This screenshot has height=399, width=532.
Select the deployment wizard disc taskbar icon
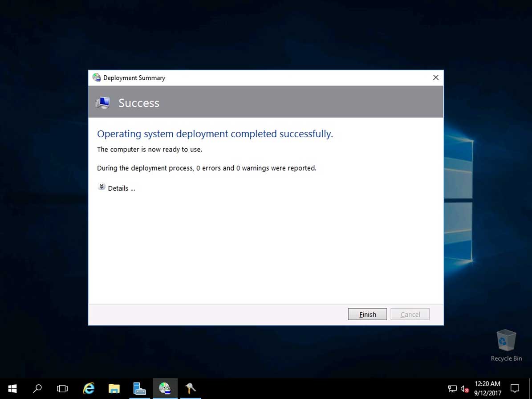(x=165, y=388)
